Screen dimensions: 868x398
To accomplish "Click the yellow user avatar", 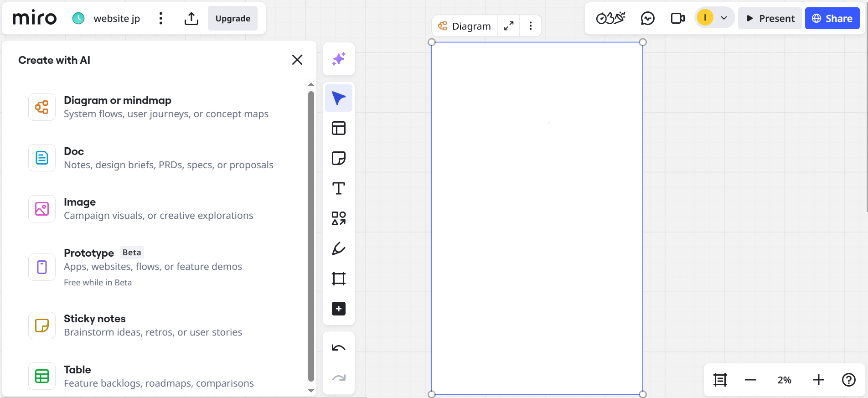I will (x=705, y=18).
